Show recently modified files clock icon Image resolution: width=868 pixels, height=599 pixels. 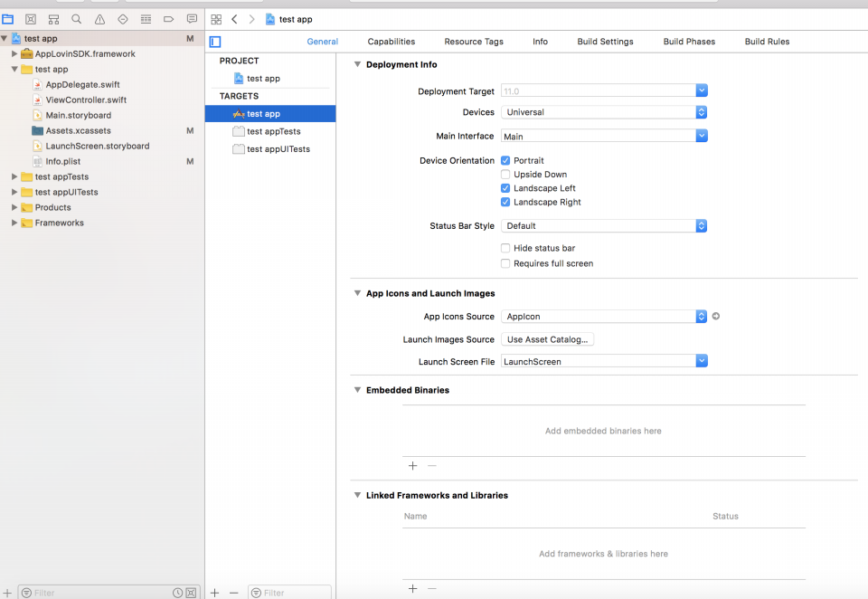click(x=178, y=593)
